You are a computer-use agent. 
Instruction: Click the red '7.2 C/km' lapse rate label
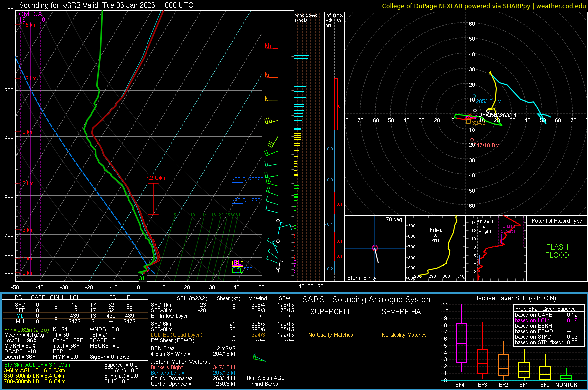pyautogui.click(x=156, y=178)
